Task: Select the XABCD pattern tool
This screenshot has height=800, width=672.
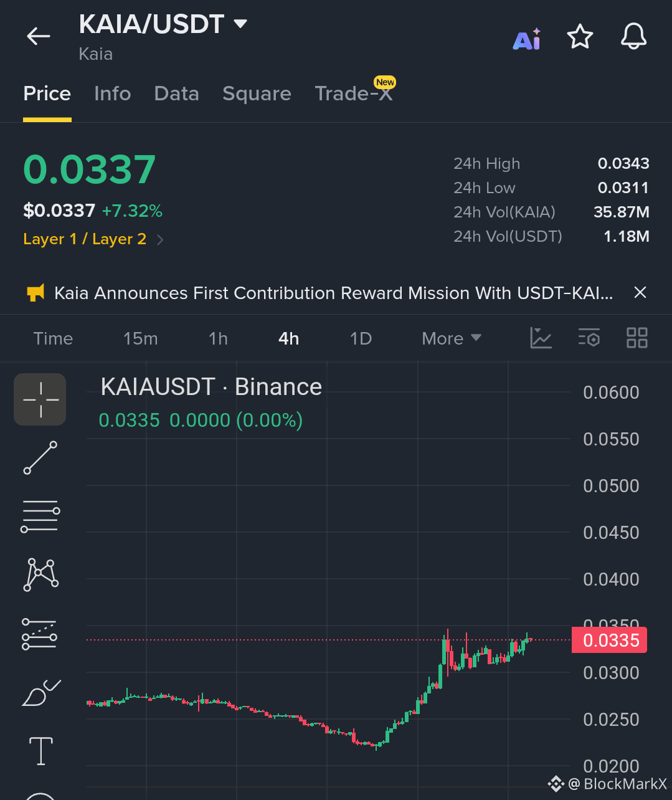Action: click(x=41, y=574)
